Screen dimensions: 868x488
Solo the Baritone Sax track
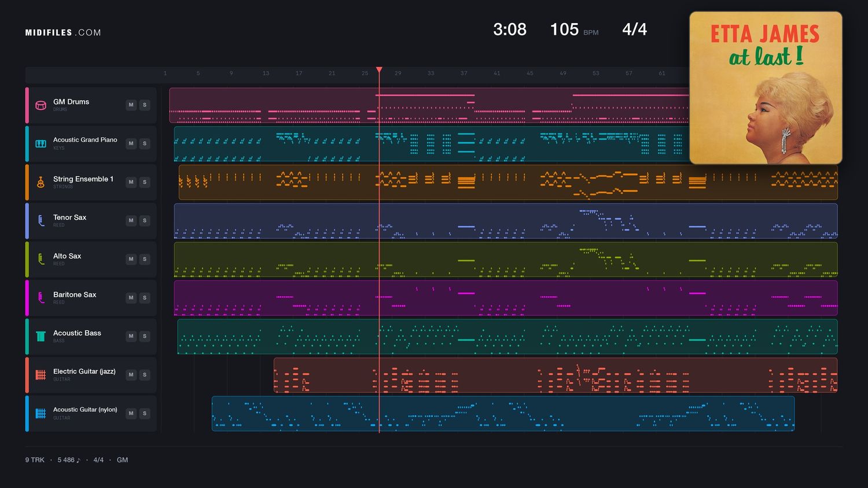coord(145,298)
